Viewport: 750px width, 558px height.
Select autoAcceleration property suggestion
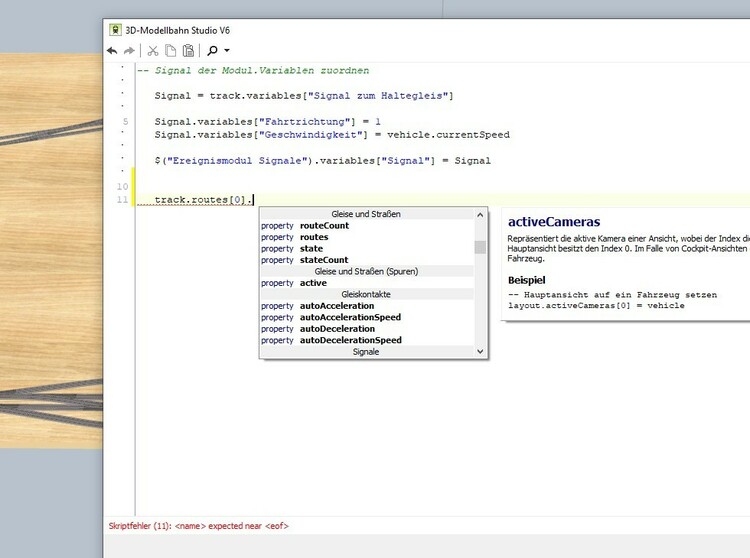tap(336, 306)
